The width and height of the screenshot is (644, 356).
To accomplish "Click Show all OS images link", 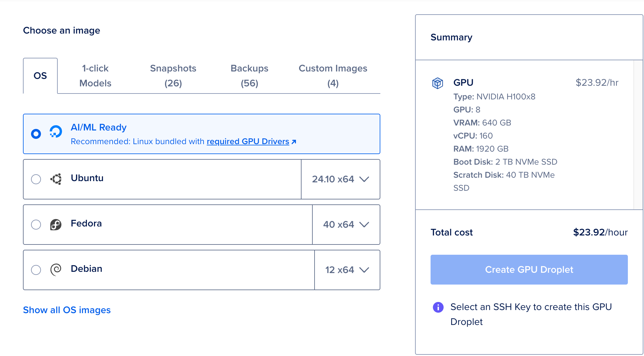I will click(x=67, y=310).
